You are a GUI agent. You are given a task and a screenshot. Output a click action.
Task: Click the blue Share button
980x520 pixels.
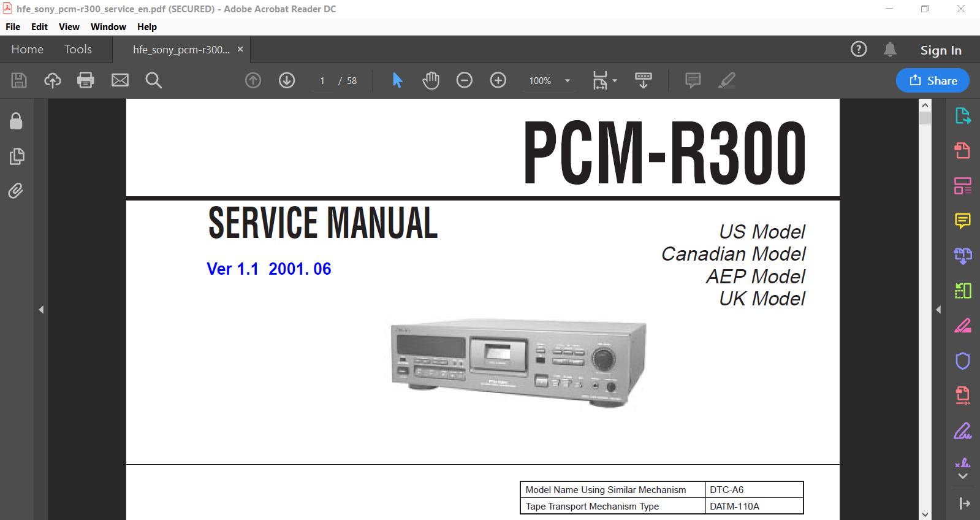pyautogui.click(x=932, y=80)
